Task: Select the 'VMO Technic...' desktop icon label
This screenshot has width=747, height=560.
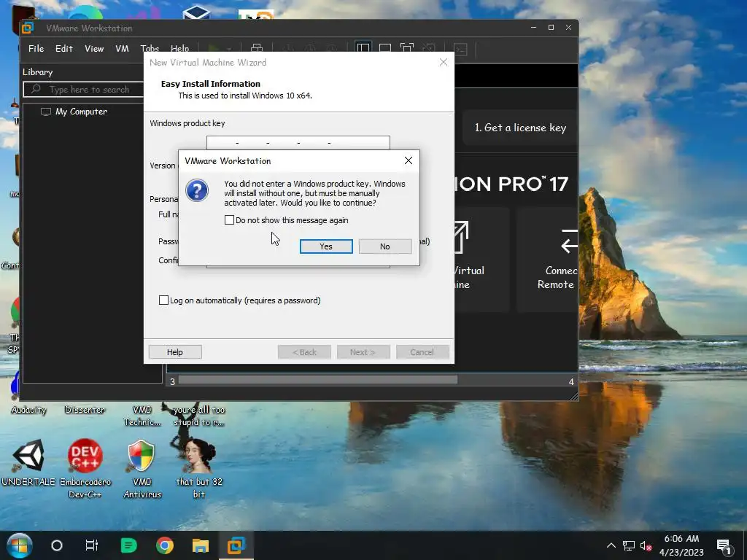Action: click(142, 416)
